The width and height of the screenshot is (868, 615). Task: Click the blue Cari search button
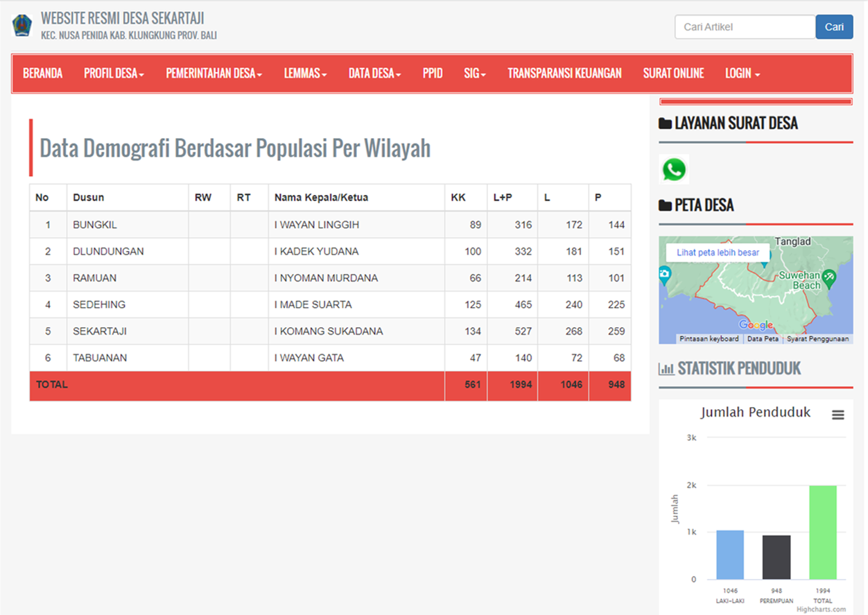coord(834,27)
